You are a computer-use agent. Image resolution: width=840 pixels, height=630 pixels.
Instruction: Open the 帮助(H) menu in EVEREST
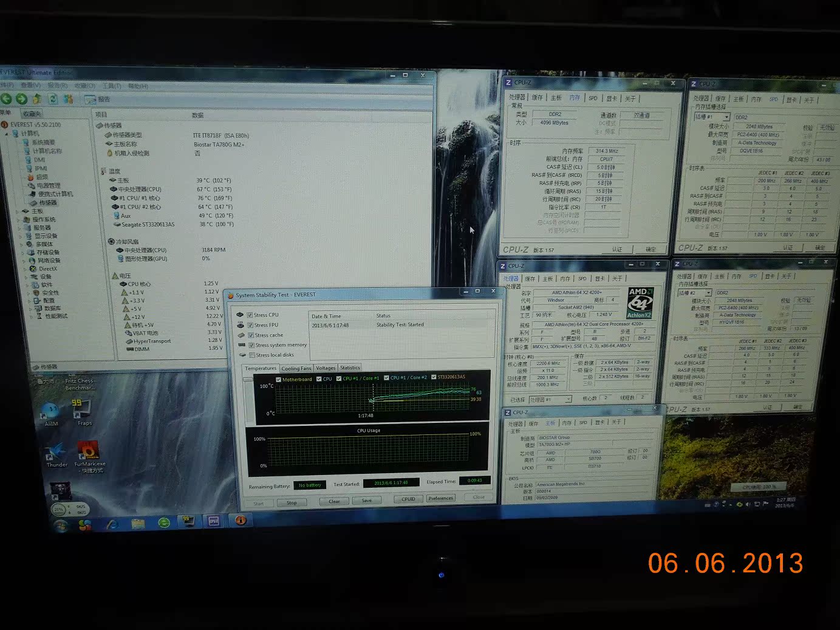coord(138,86)
